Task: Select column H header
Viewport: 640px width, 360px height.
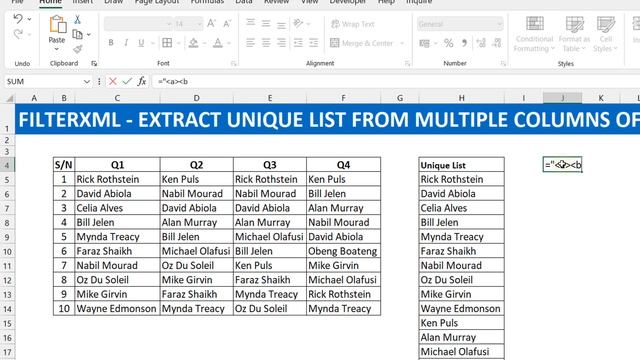Action: [x=461, y=98]
